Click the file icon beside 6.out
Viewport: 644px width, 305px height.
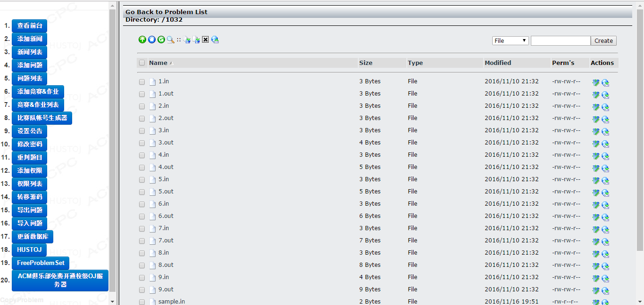click(152, 216)
